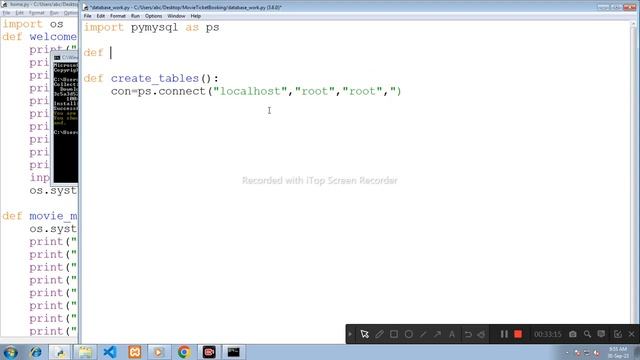Open the Format menu in database_work.py window
The image size is (640, 360).
tap(118, 16)
